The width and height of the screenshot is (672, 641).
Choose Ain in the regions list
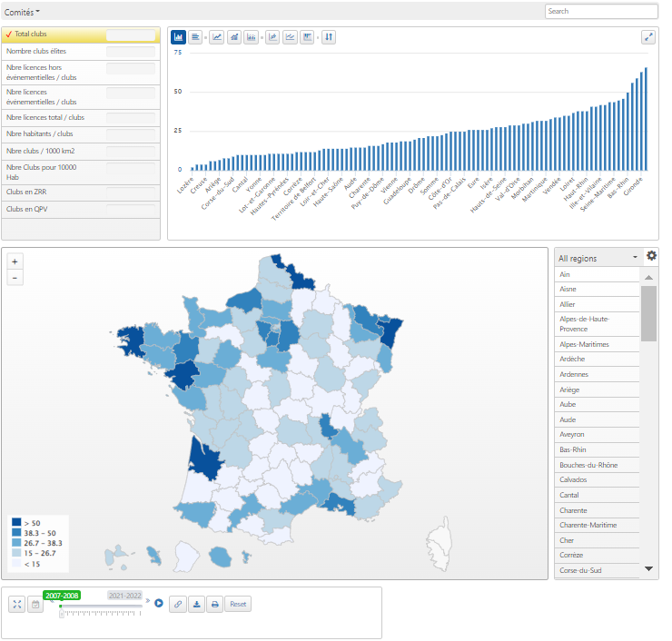coord(597,275)
